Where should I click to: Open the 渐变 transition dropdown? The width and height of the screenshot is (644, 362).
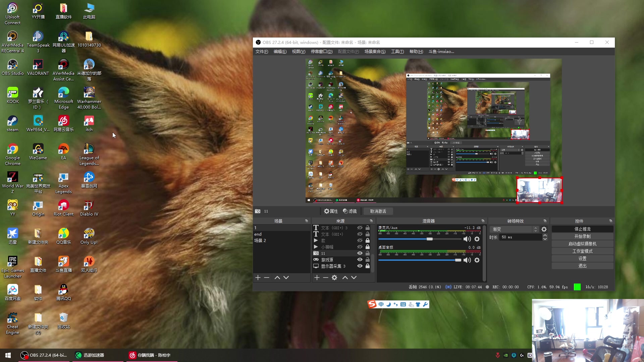(x=515, y=229)
